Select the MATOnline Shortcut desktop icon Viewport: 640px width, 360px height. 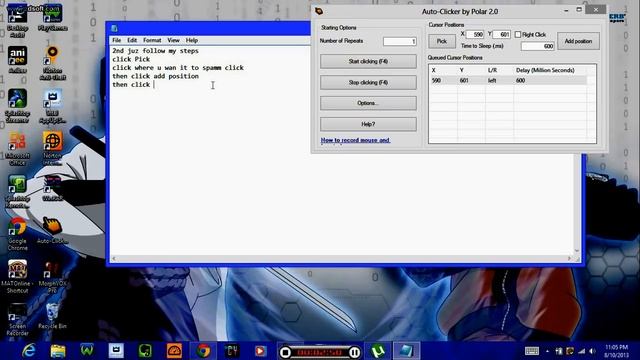[18, 277]
